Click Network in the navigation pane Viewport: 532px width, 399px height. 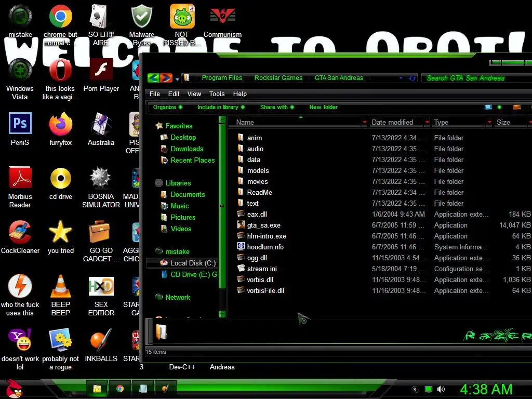178,298
